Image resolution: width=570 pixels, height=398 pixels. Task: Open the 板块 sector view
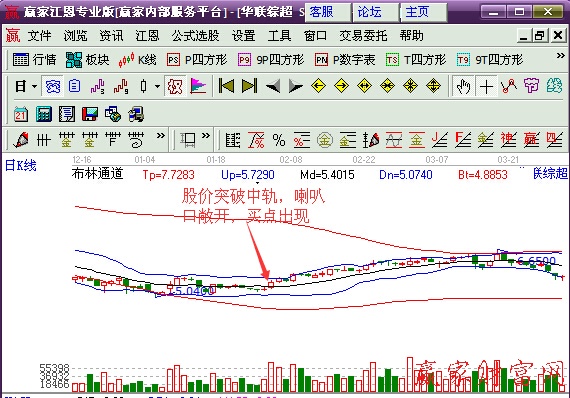pyautogui.click(x=88, y=60)
